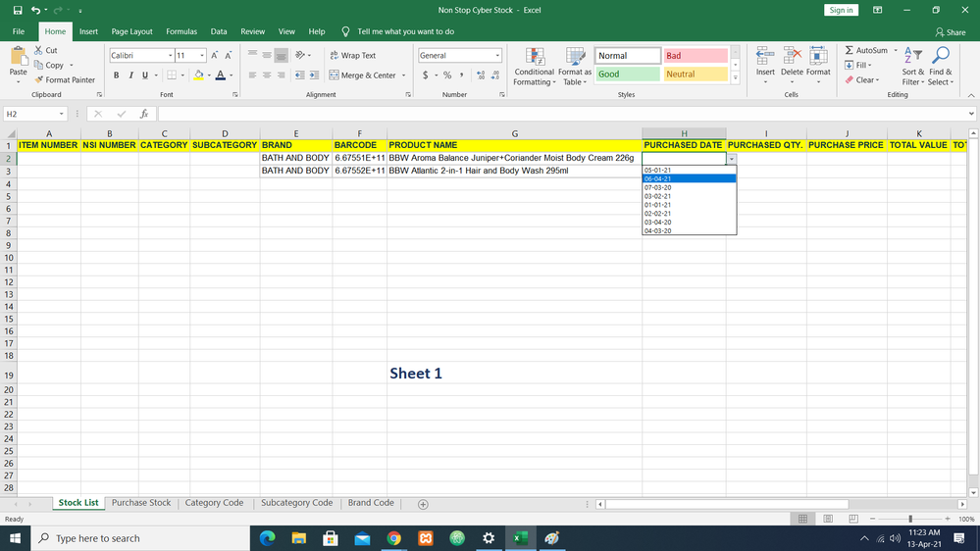Open the Brand Code sheet tab
This screenshot has width=980, height=551.
[x=371, y=503]
